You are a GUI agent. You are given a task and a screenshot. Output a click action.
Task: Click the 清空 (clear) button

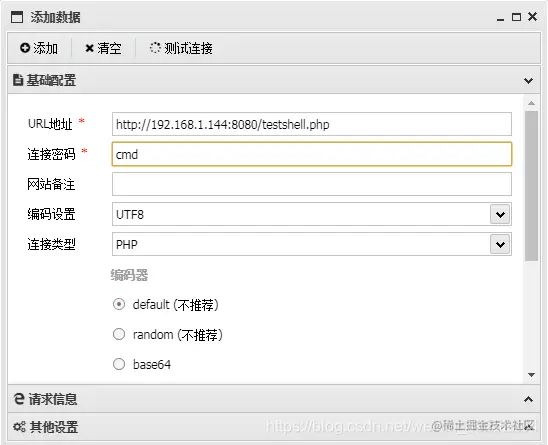103,48
